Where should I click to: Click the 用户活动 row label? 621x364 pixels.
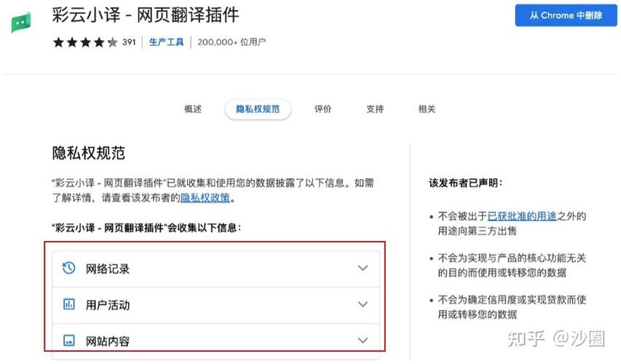point(108,305)
